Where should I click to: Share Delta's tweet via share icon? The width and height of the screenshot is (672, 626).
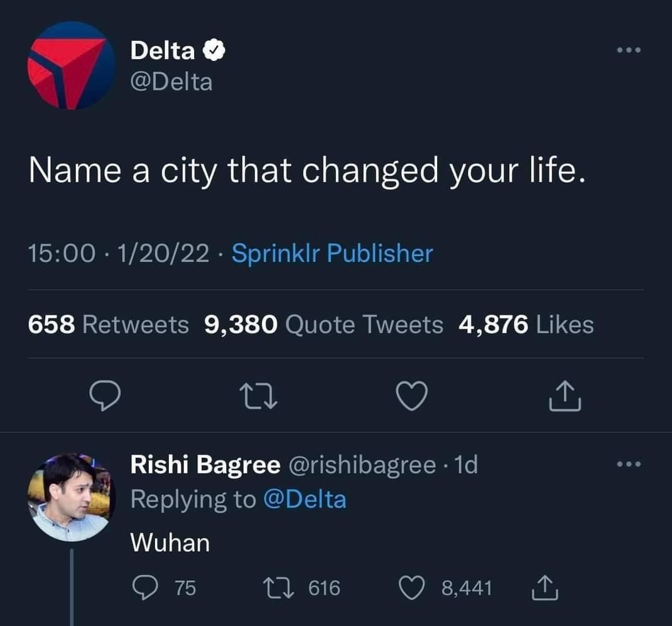tap(565, 396)
